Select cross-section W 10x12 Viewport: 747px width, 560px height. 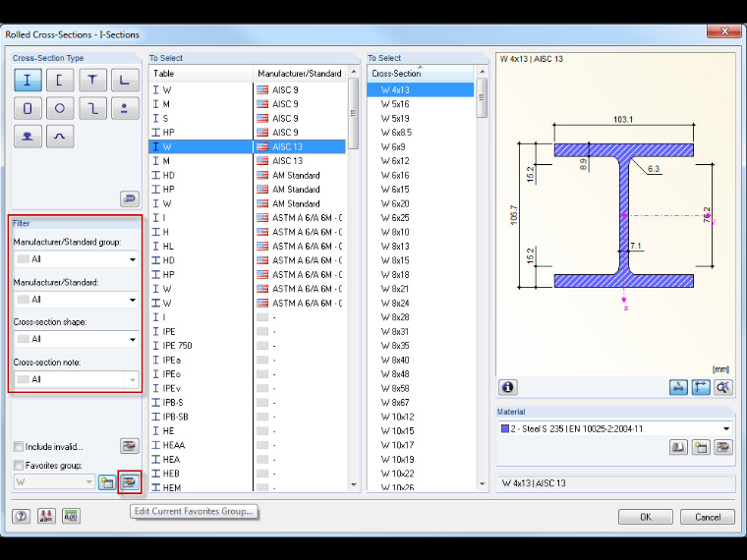pyautogui.click(x=421, y=417)
